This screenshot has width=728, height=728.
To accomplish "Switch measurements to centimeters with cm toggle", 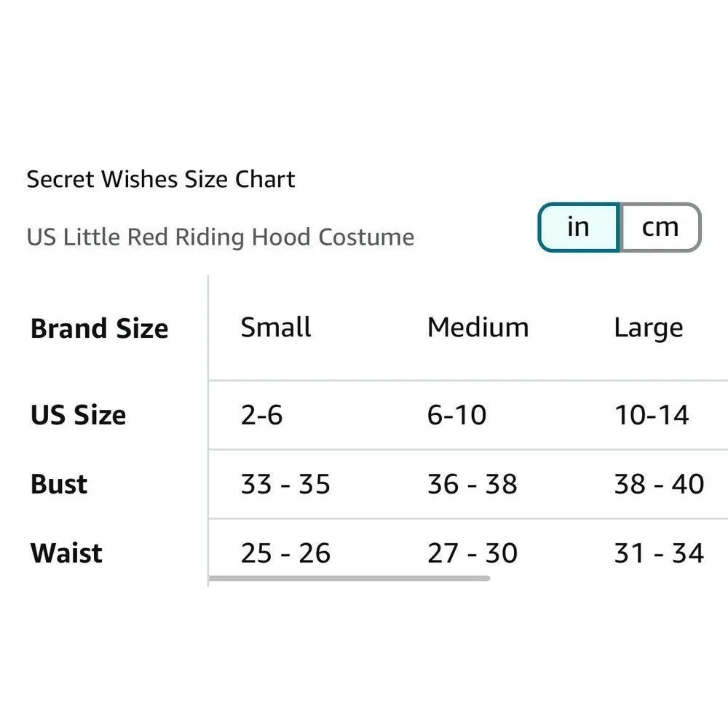I will 659,227.
